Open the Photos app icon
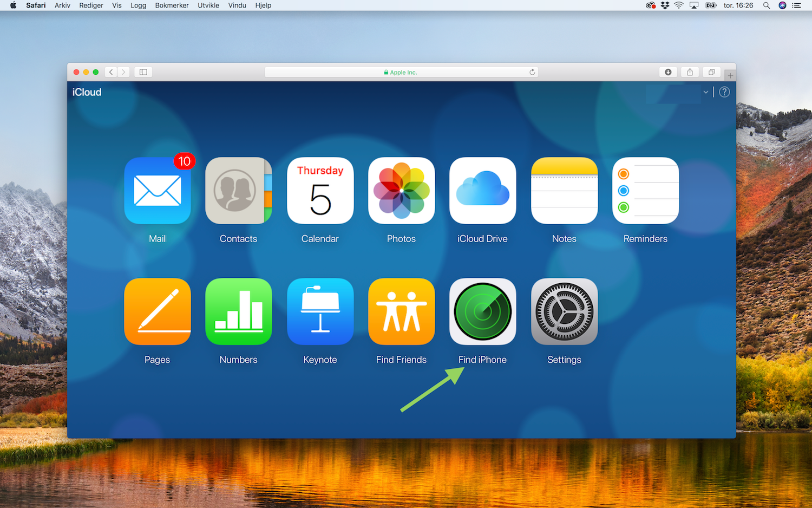 [402, 191]
